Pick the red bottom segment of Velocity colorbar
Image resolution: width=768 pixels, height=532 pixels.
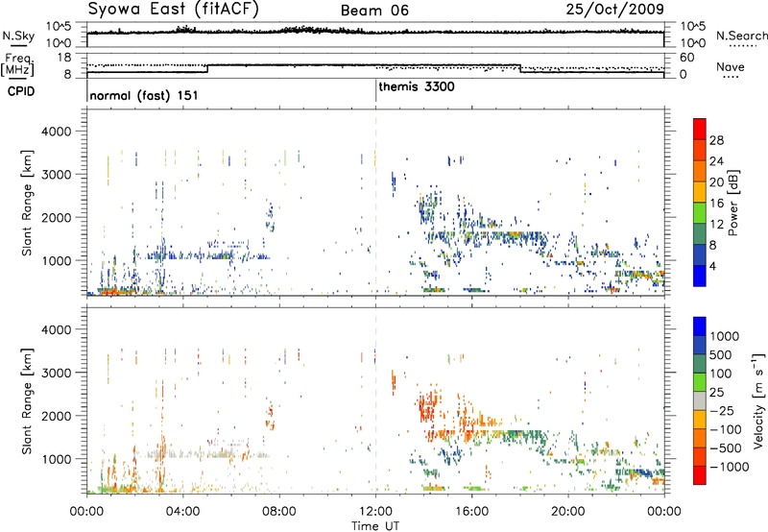tap(700, 475)
